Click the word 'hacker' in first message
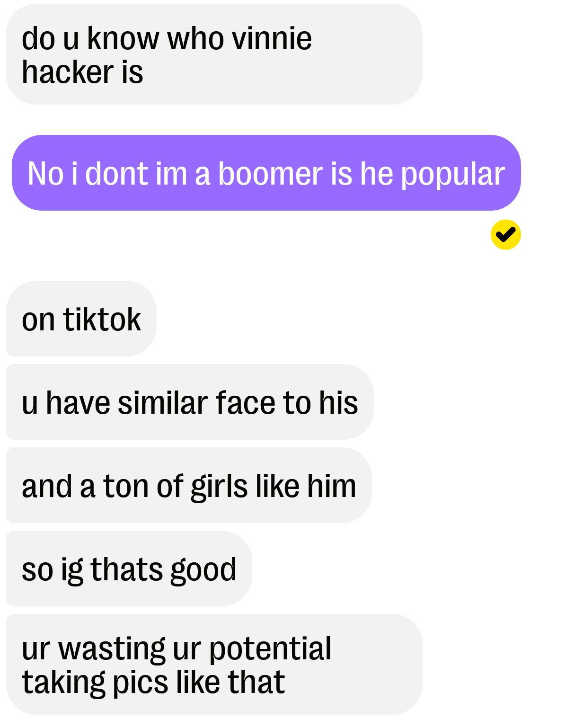Screen dimensions: 566x728 (68, 72)
